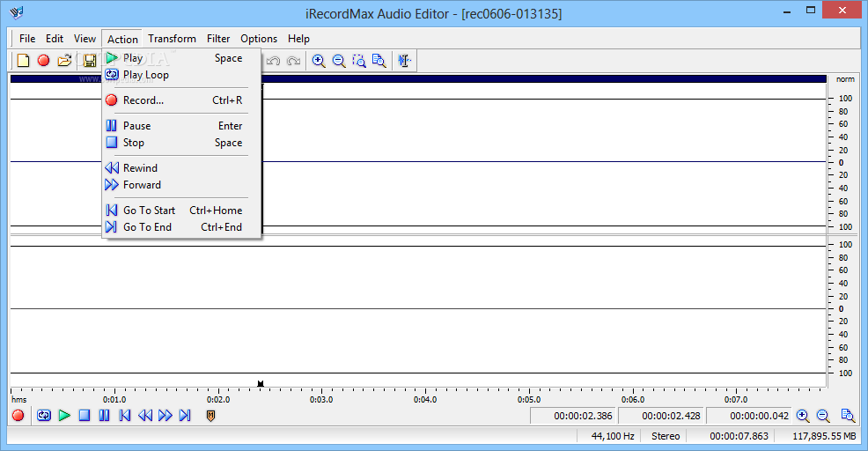Open the Filter menu

tap(218, 38)
